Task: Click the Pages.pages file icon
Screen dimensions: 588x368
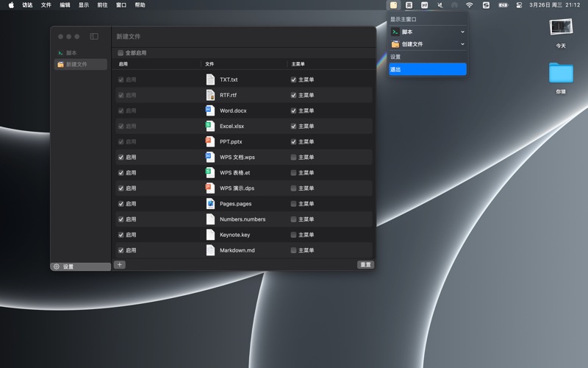Action: [x=209, y=204]
